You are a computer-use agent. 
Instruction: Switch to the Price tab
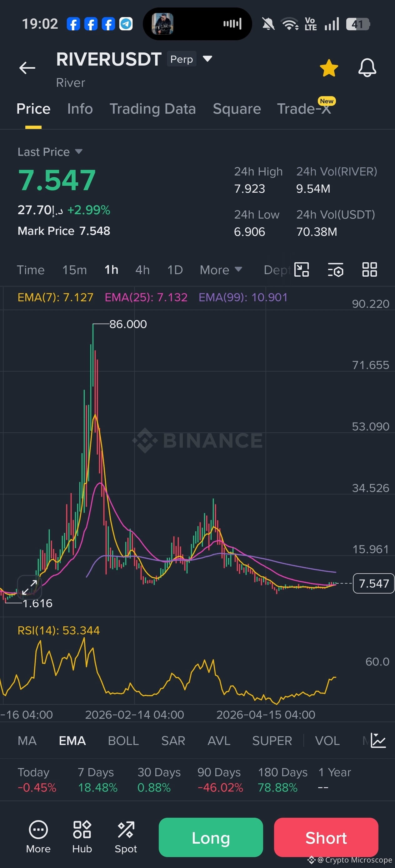pyautogui.click(x=33, y=109)
